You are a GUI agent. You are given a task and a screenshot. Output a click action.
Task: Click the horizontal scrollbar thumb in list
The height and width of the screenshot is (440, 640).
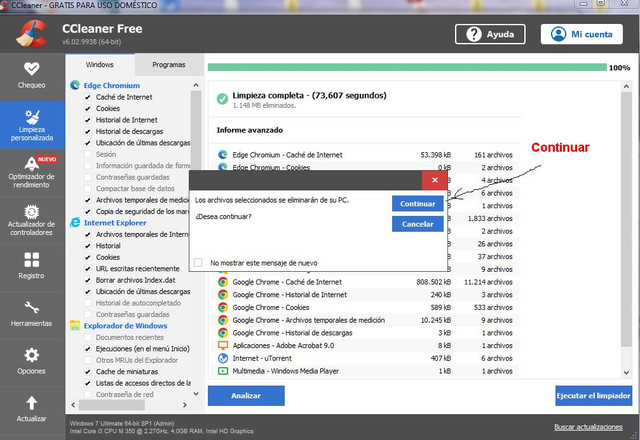coord(111,405)
